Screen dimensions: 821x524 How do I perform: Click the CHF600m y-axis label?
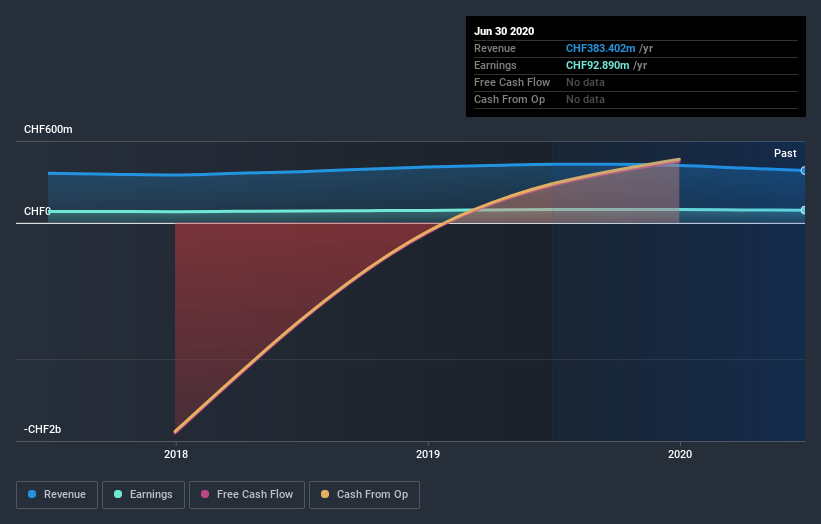[48, 129]
